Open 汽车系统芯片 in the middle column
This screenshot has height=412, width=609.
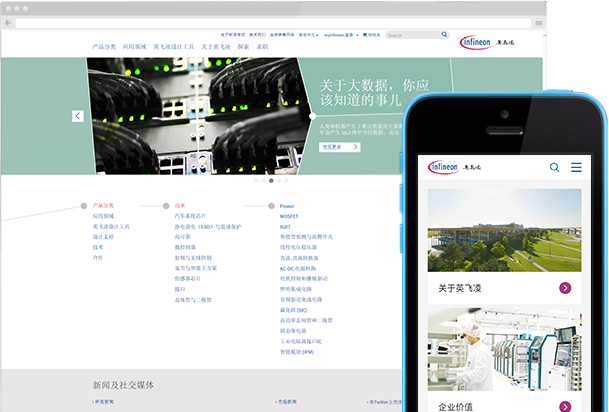tap(190, 216)
